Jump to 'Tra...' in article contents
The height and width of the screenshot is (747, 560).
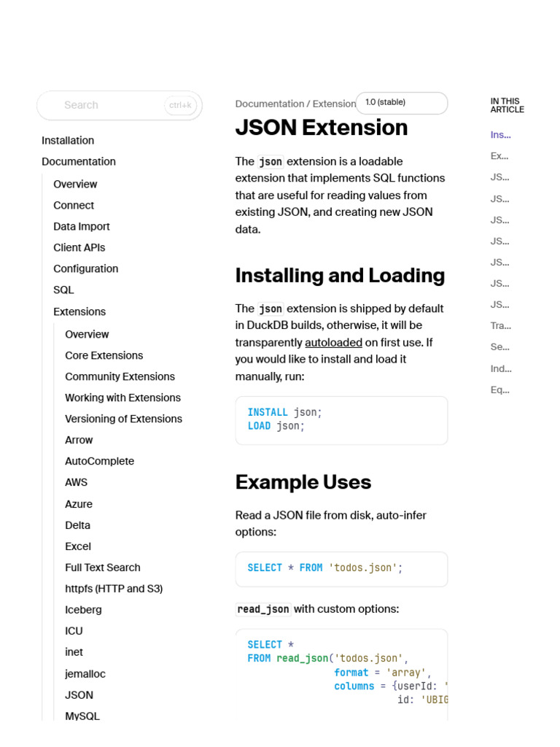point(500,325)
